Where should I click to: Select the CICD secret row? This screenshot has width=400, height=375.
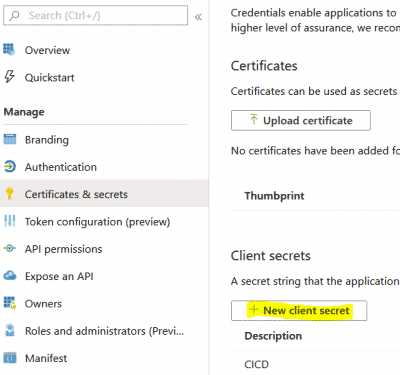click(315, 364)
